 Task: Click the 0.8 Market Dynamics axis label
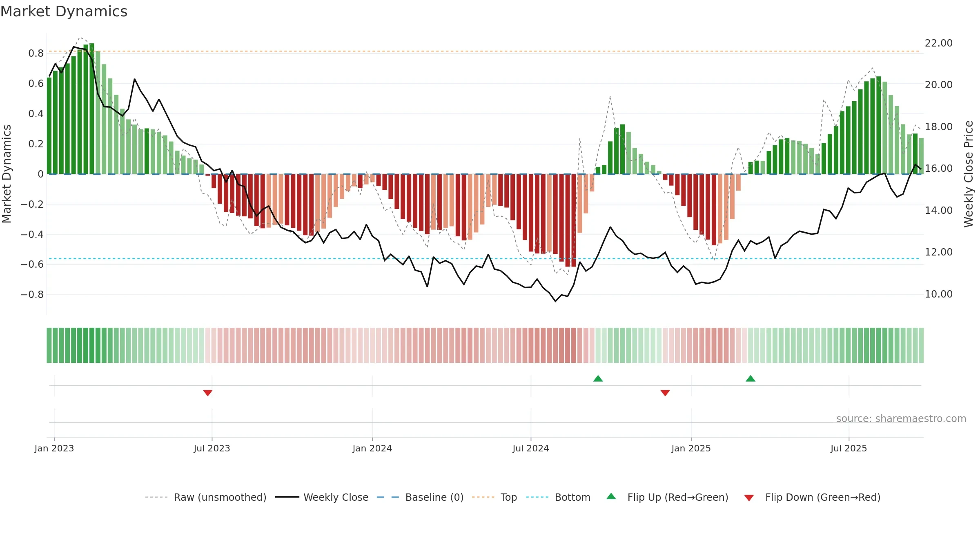pyautogui.click(x=36, y=53)
